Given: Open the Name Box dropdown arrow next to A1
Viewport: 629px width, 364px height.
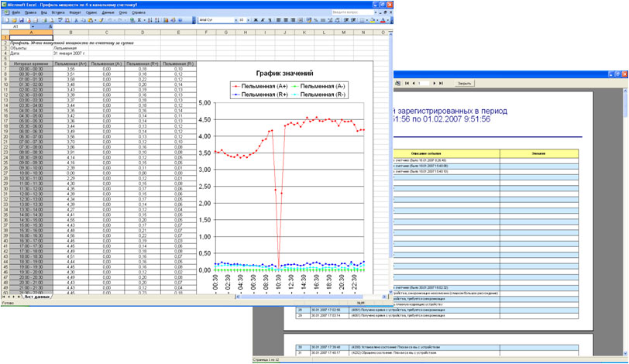Looking at the screenshot, I should click(33, 26).
